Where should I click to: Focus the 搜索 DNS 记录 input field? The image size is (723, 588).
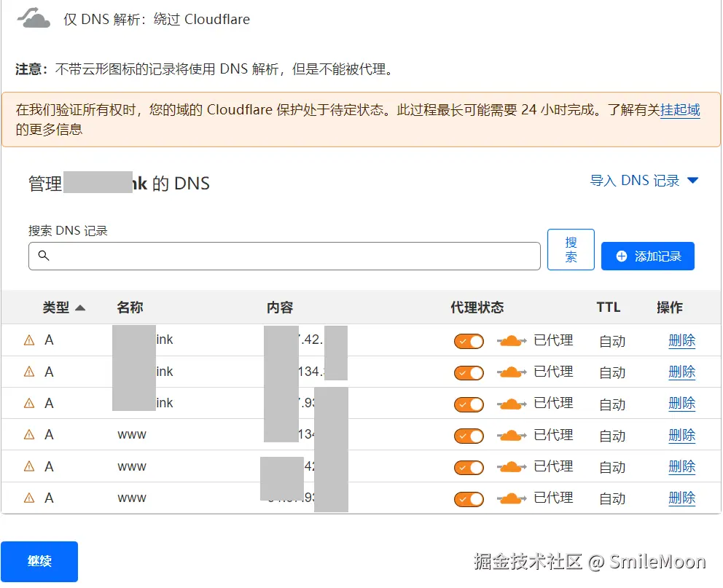(284, 256)
